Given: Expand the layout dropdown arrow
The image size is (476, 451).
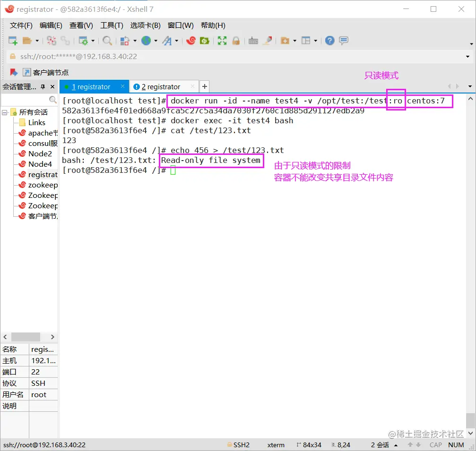Looking at the screenshot, I should [315, 41].
